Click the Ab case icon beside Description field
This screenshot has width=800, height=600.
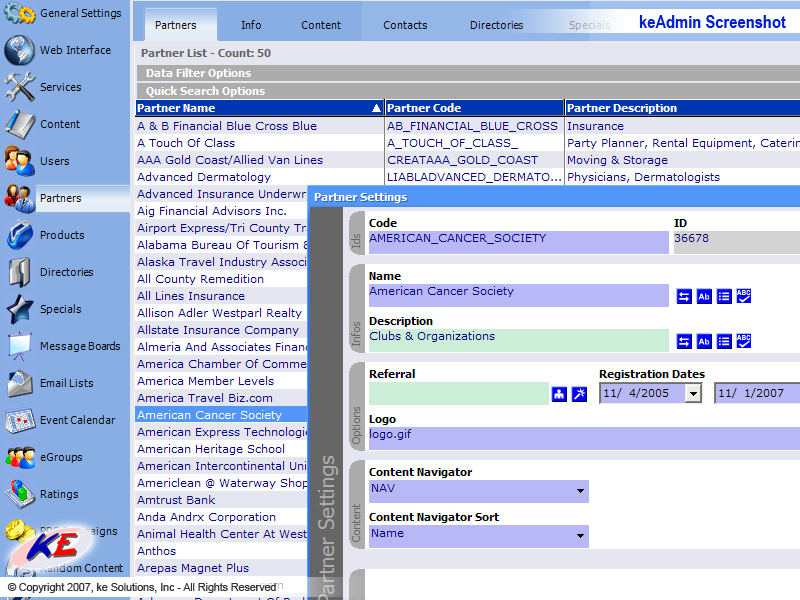pyautogui.click(x=704, y=341)
